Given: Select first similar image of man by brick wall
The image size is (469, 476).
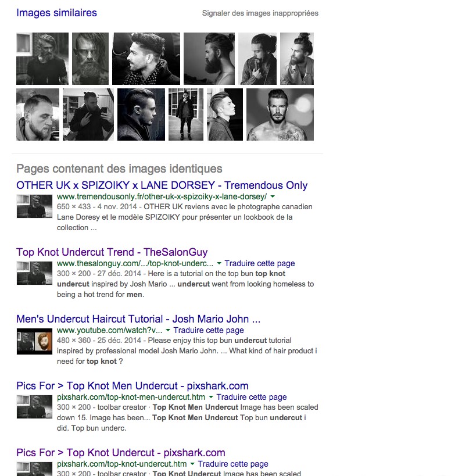Looking at the screenshot, I should click(42, 59).
